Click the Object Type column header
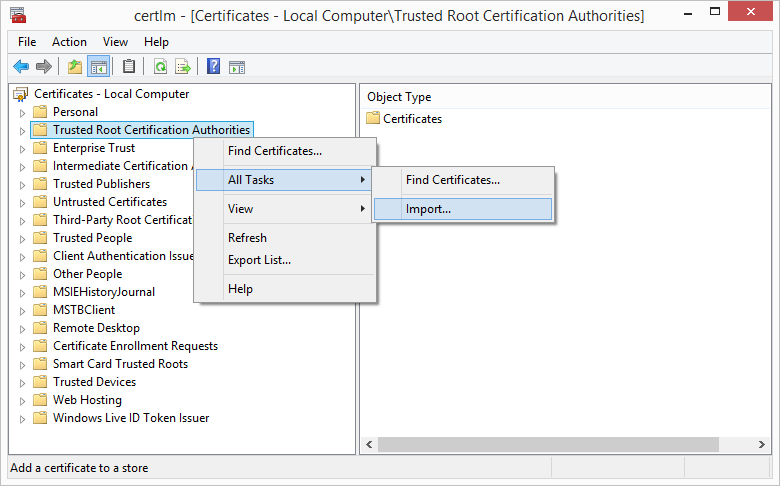Screen dimensions: 780x486 tap(399, 97)
